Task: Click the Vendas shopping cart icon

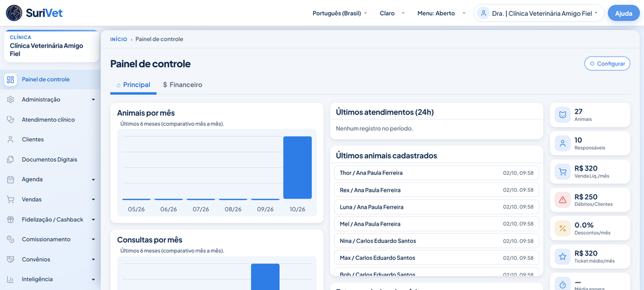Action: [11, 199]
